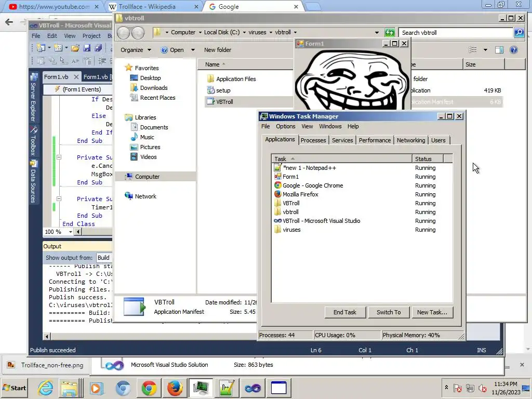The image size is (532, 399).
Task: Switch to the Users tab
Action: pyautogui.click(x=438, y=140)
